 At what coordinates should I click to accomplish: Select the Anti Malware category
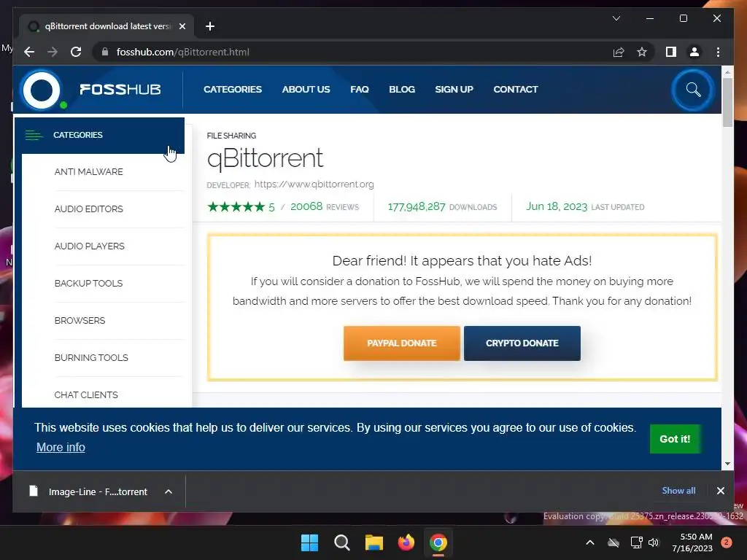pyautogui.click(x=88, y=172)
